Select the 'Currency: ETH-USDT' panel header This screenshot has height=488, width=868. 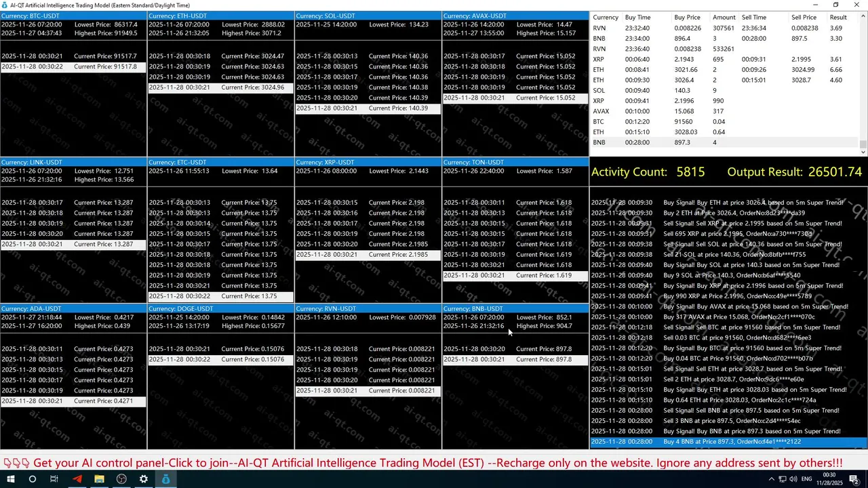221,16
